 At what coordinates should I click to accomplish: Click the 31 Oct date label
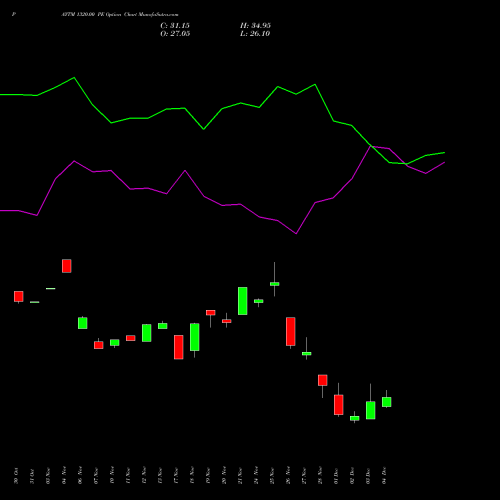pyautogui.click(x=32, y=476)
